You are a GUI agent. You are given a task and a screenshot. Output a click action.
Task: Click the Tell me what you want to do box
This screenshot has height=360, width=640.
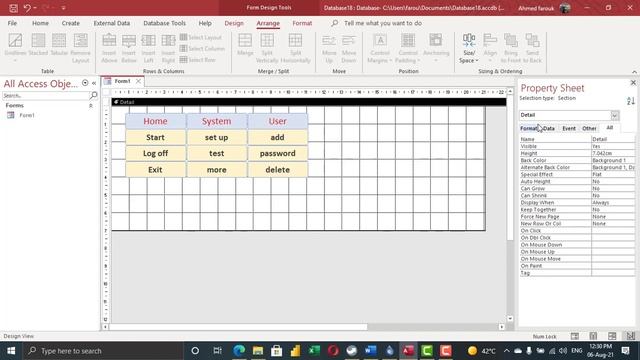coord(383,23)
